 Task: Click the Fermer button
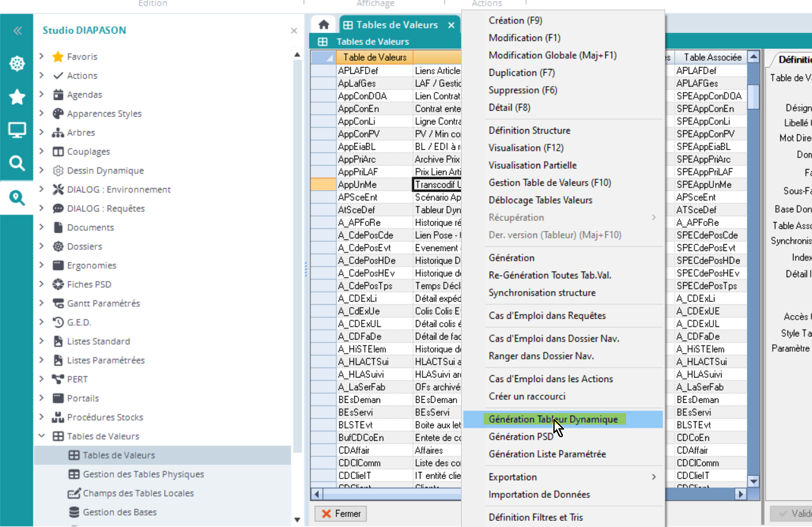pyautogui.click(x=340, y=514)
